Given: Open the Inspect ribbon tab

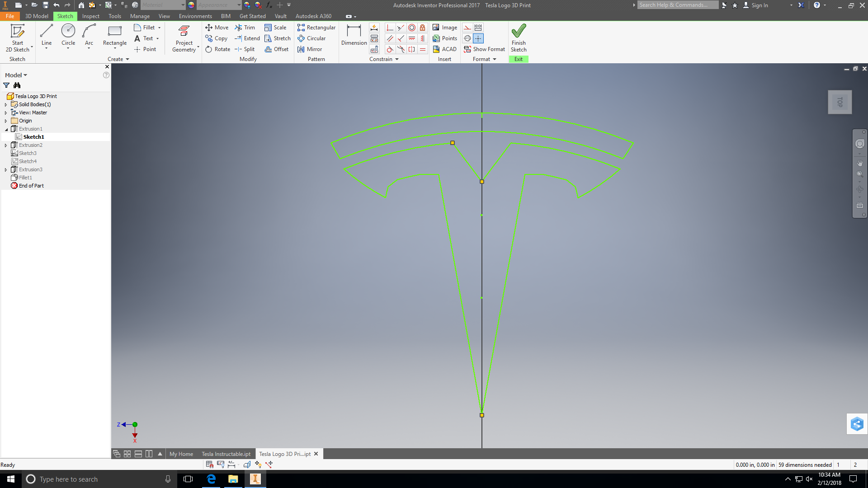Looking at the screenshot, I should (91, 16).
